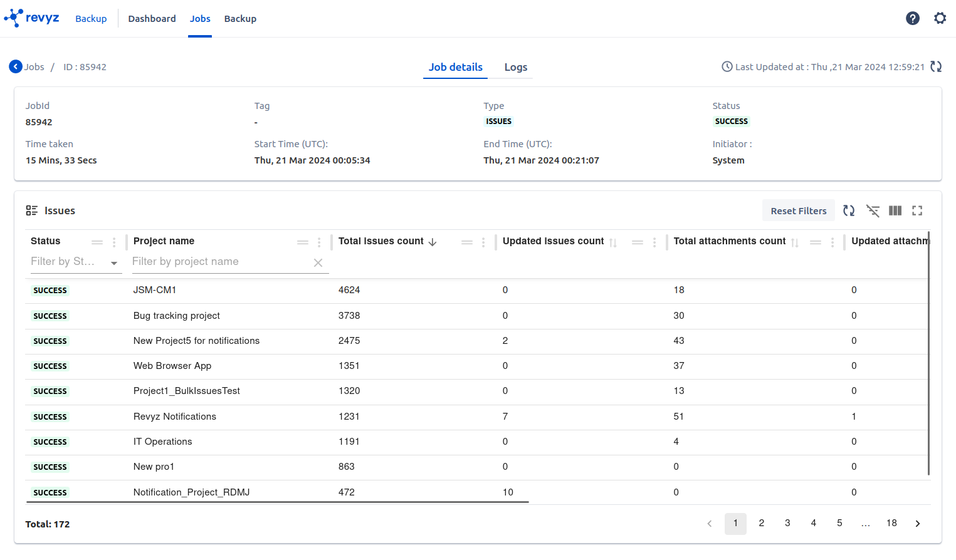The height and width of the screenshot is (560, 956).
Task: Click the SUCCESS status badge in job summary
Action: coord(732,122)
